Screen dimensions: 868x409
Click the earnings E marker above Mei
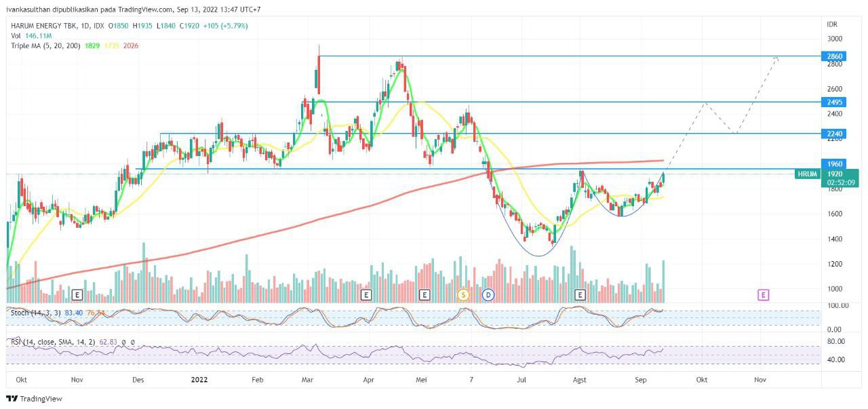[425, 294]
